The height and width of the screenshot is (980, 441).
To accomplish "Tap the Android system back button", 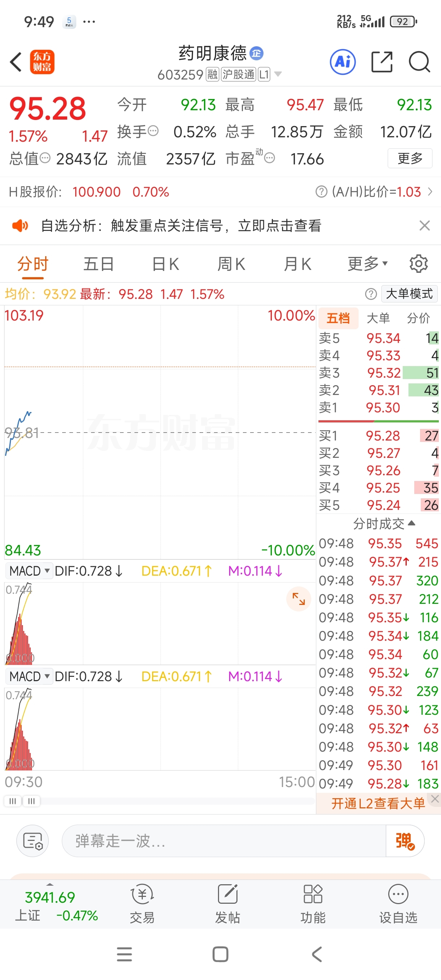I will (317, 954).
